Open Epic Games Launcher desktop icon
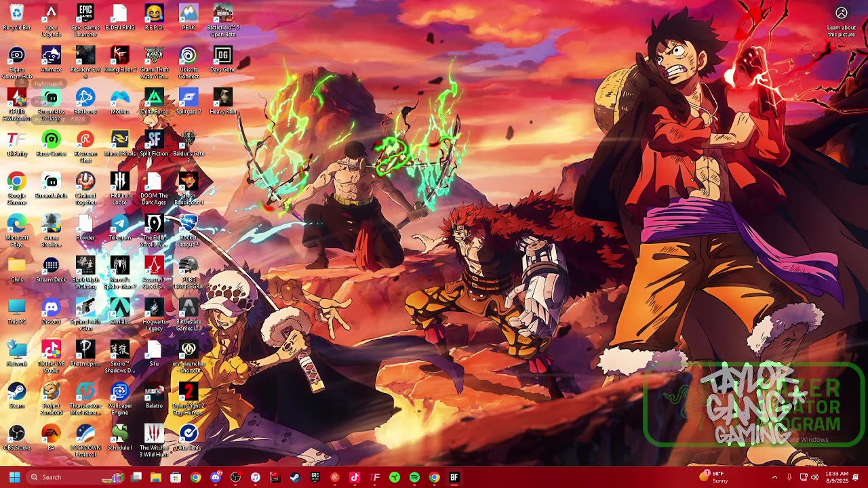 point(85,20)
